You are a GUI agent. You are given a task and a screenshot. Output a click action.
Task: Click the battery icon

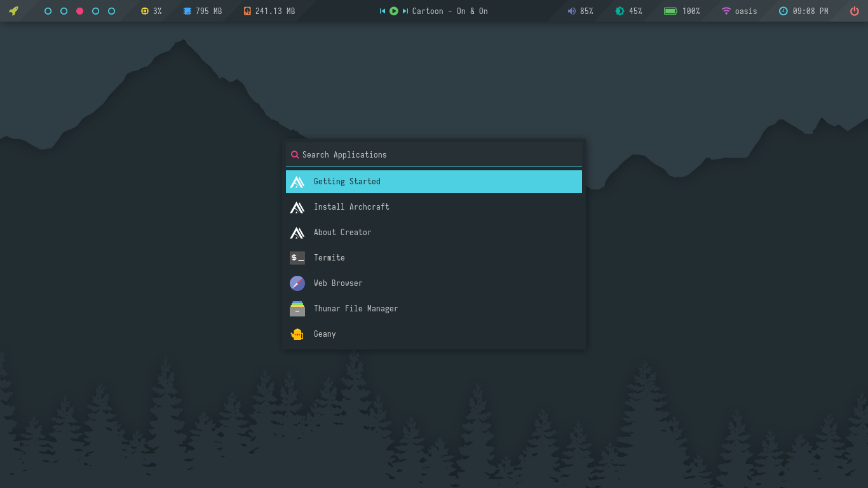point(670,11)
